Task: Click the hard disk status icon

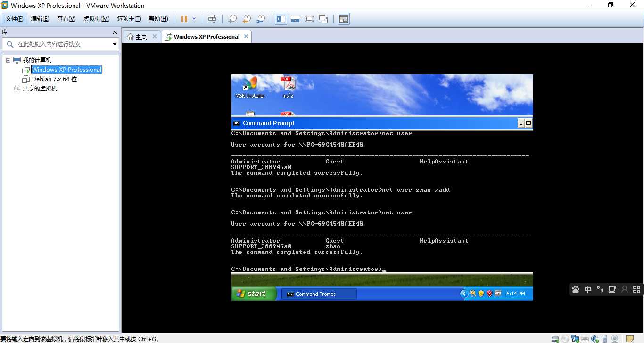Action: click(x=555, y=338)
